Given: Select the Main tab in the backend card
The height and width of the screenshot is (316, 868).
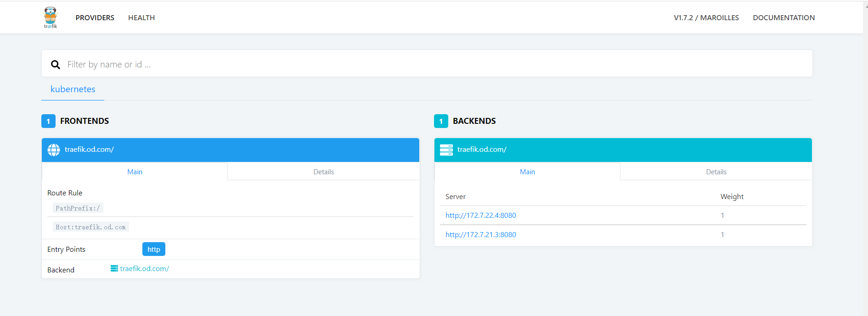Looking at the screenshot, I should pos(527,172).
